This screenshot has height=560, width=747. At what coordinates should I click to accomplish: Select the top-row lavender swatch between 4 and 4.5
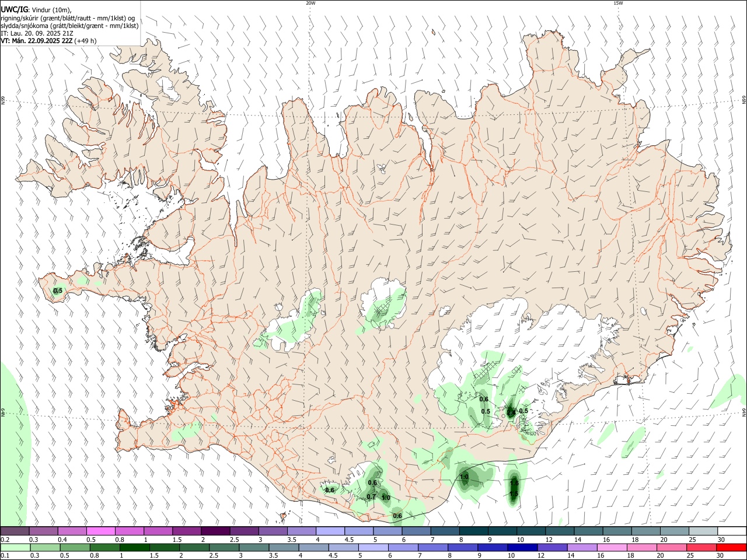coord(330,531)
